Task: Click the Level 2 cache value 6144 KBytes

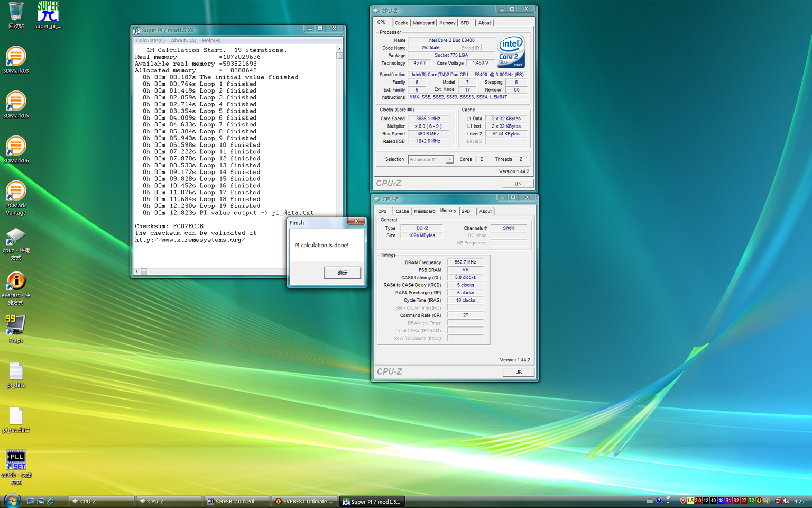Action: point(506,134)
